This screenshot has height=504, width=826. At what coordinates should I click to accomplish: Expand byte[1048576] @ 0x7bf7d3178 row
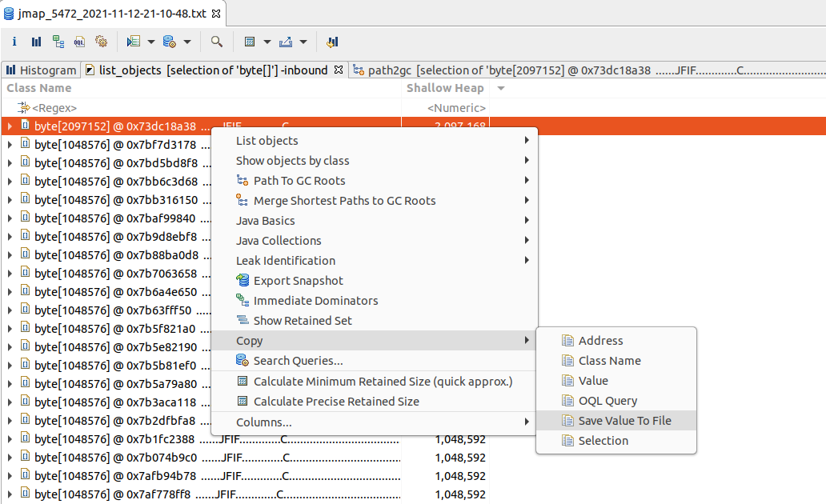tap(10, 145)
